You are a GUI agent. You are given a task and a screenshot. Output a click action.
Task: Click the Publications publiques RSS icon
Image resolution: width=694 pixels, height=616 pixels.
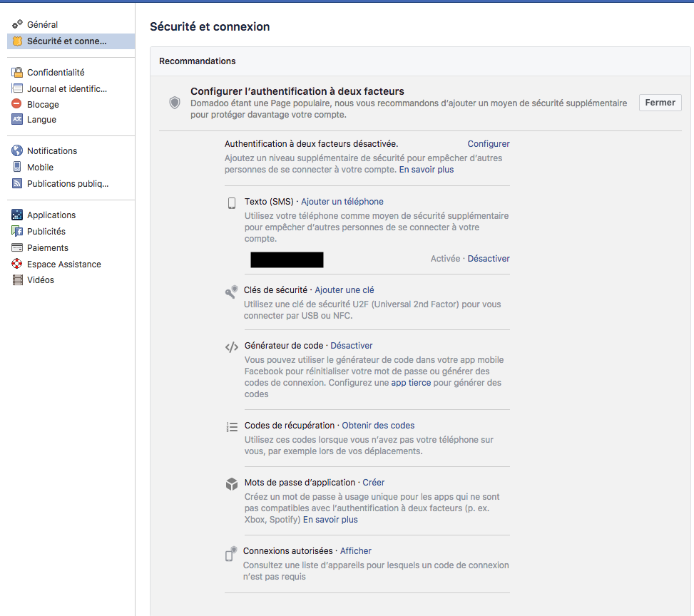pyautogui.click(x=17, y=183)
